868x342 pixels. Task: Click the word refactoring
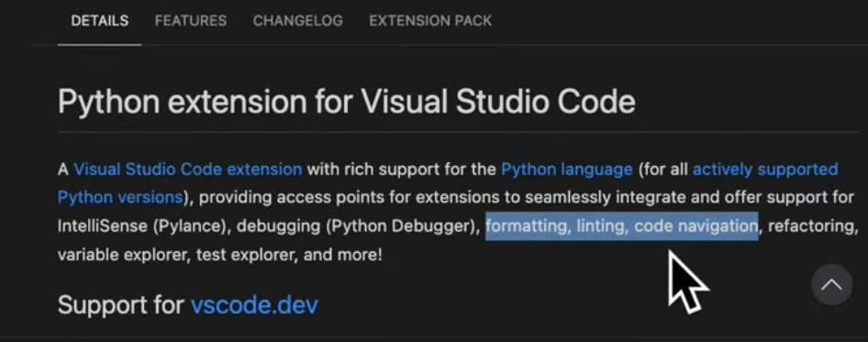point(810,226)
